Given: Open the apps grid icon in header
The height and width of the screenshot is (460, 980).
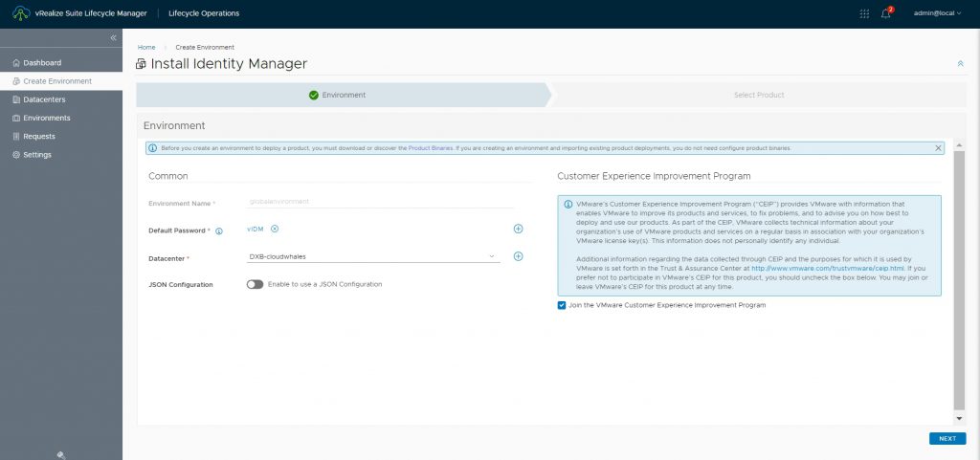Looking at the screenshot, I should click(864, 13).
